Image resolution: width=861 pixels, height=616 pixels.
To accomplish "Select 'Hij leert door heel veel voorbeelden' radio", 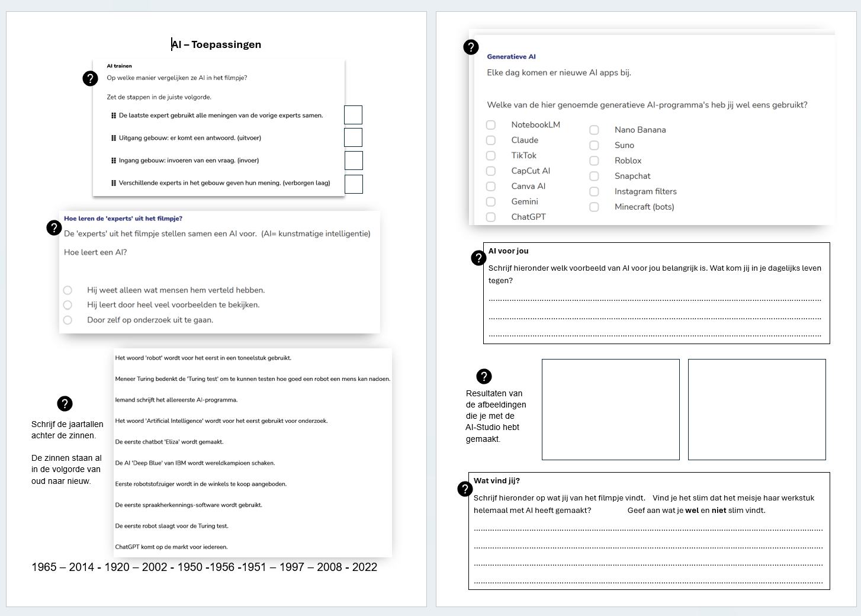I will click(68, 305).
